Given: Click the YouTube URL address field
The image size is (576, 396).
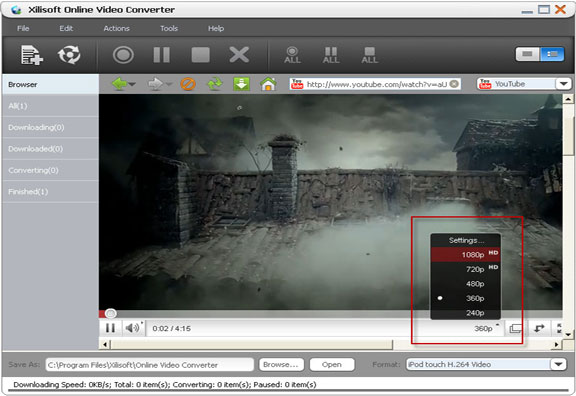Looking at the screenshot, I should pos(375,84).
